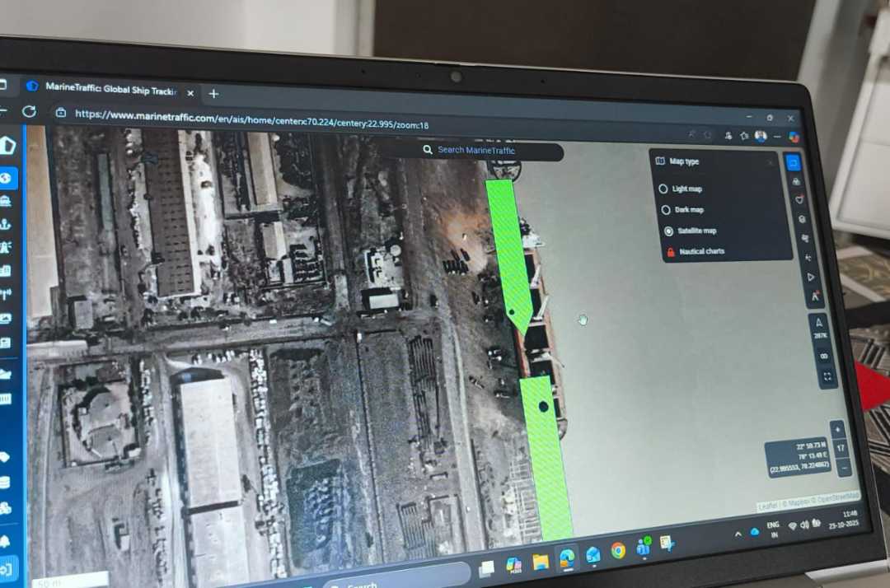Show hidden icons in system tray

pos(738,534)
